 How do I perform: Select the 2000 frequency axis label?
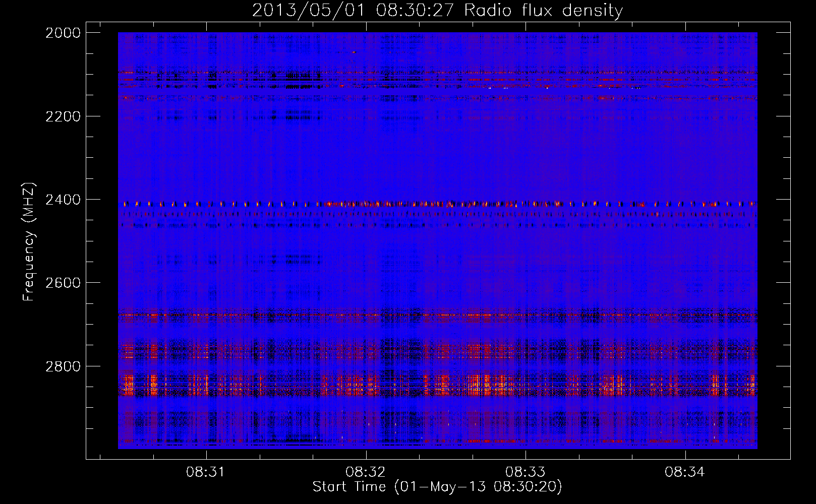pos(63,33)
